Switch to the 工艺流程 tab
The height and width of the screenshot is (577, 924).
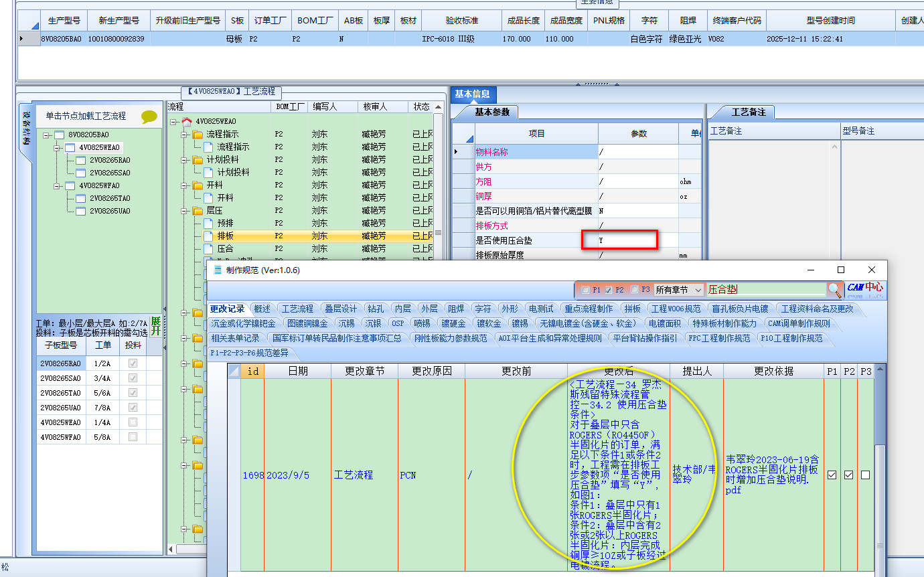(x=297, y=309)
